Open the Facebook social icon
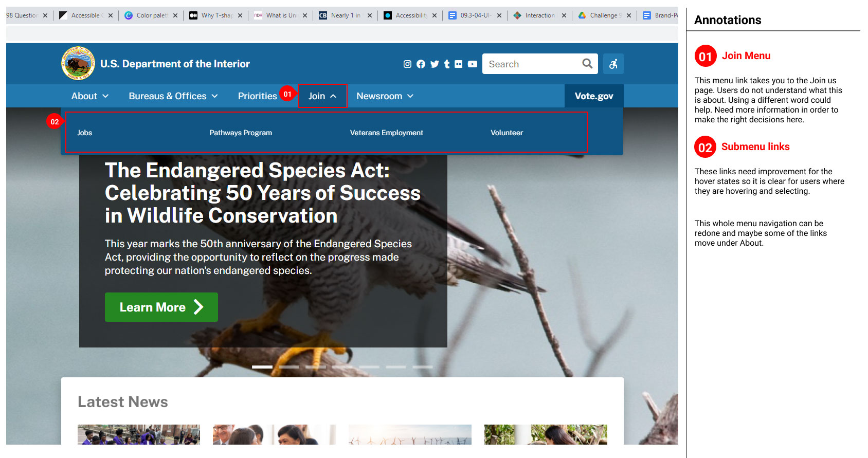868x458 pixels. coord(421,64)
